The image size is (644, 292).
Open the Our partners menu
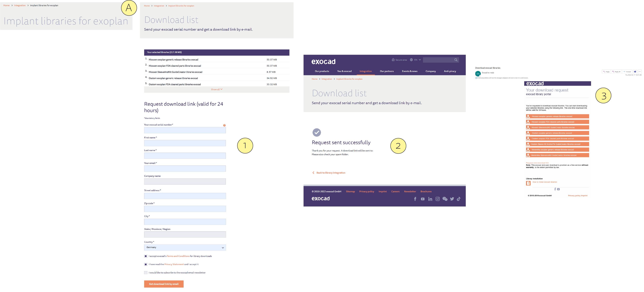click(387, 71)
